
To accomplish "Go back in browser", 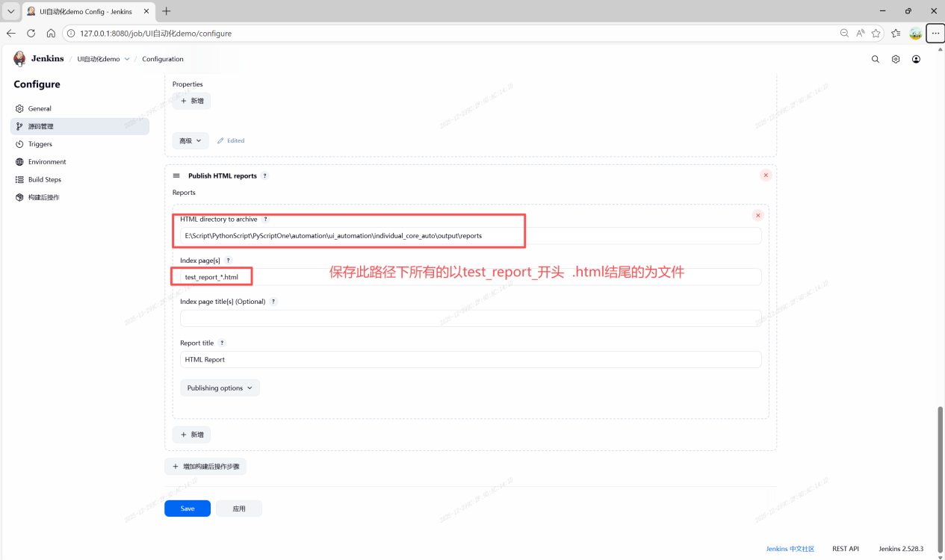I will point(11,34).
